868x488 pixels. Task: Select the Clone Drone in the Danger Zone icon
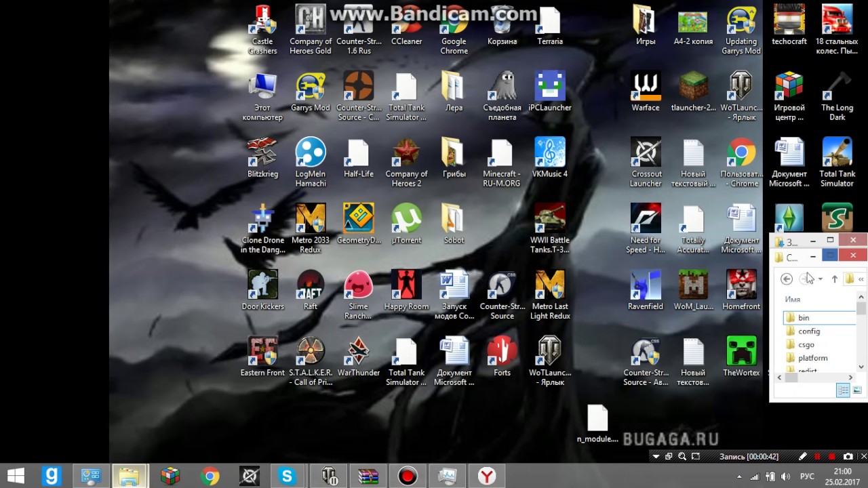[x=262, y=229]
